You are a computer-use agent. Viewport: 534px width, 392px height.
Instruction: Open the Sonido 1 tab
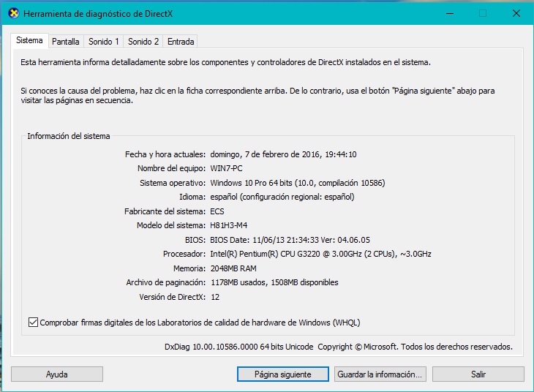104,42
